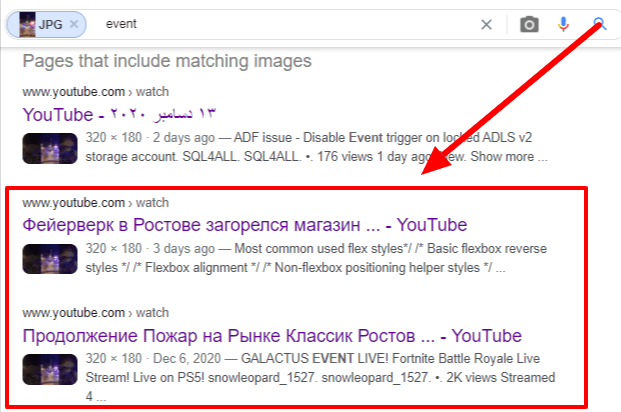Click thumbnail beside the GALACTUS EVENT snippet
The height and width of the screenshot is (412, 621).
coord(50,370)
